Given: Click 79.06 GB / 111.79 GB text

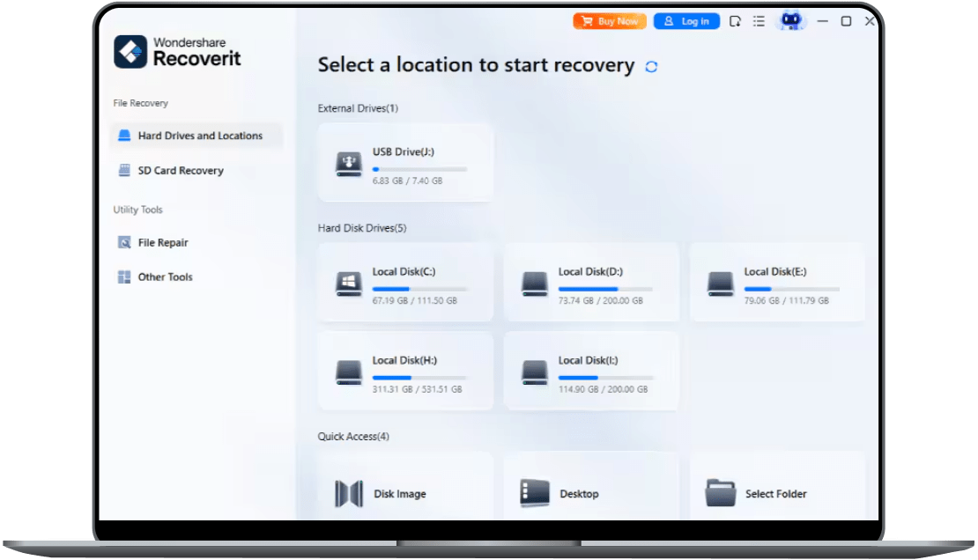Looking at the screenshot, I should 787,300.
